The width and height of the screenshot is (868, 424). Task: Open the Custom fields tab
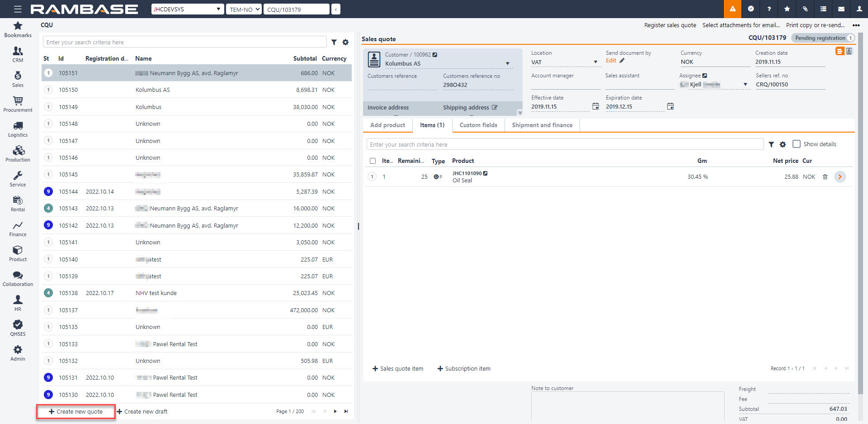[478, 125]
